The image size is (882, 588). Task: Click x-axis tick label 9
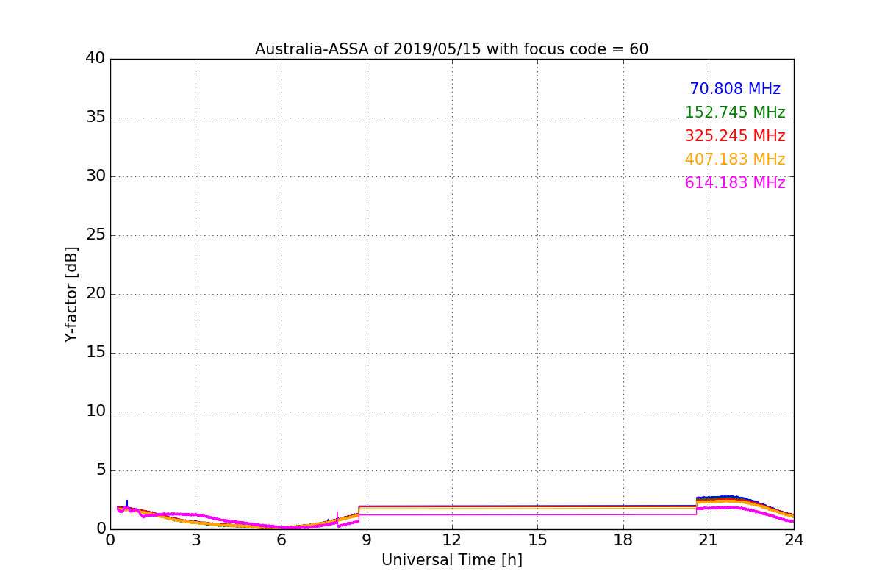click(367, 539)
